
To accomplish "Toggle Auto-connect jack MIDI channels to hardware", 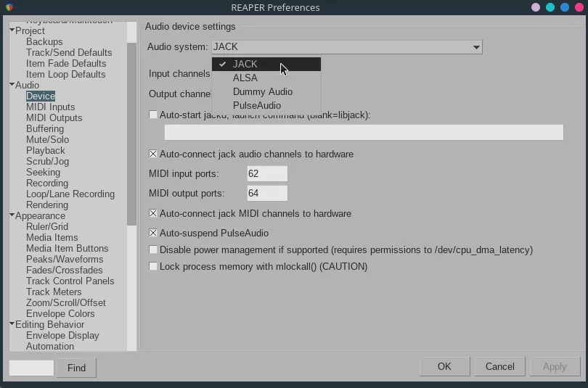I will (153, 213).
